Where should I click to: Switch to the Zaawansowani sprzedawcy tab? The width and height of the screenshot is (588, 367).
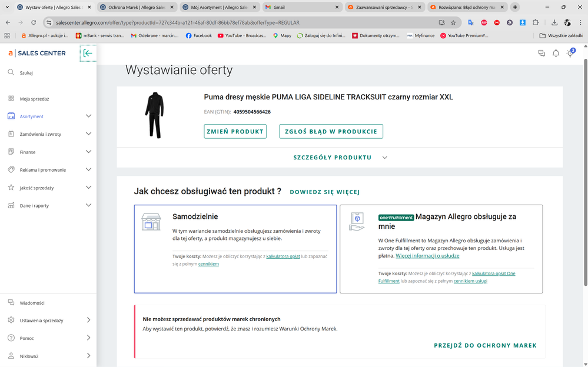click(384, 7)
